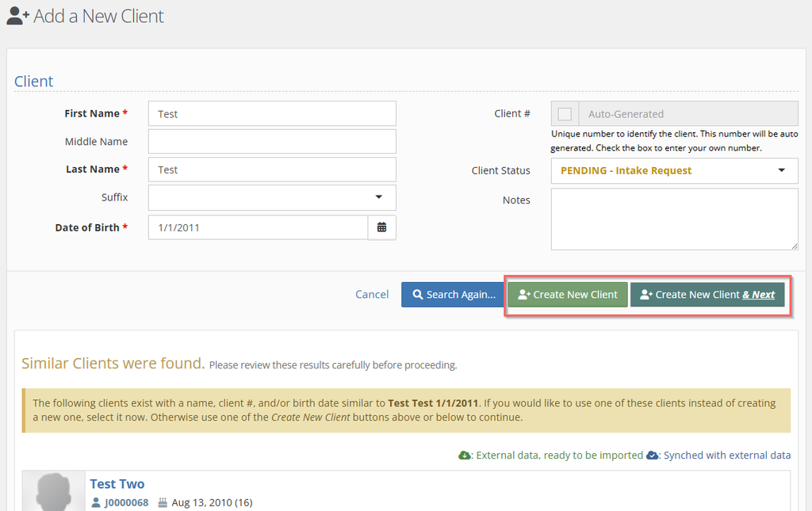
Task: Click 'External data, ready to be imported' text
Action: (x=559, y=455)
